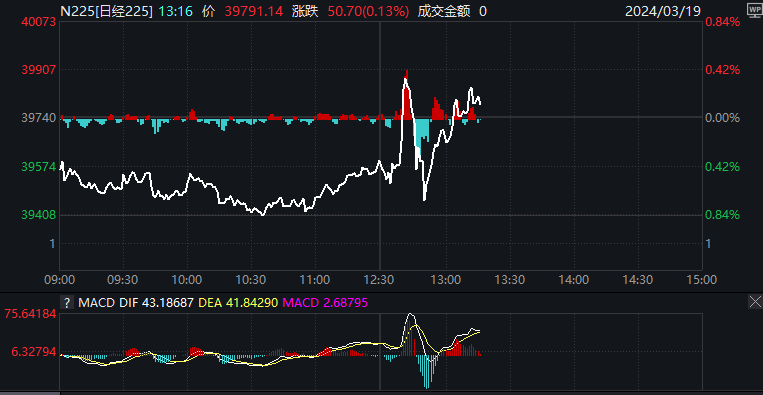763x395 pixels.
Task: Click the 0.00% right axis label
Action: [x=723, y=118]
